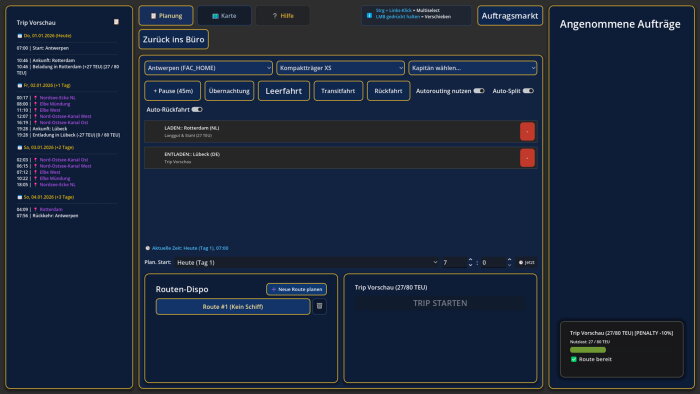Add a Rückfahrt step
Viewport: 700px width, 394px height.
[388, 91]
